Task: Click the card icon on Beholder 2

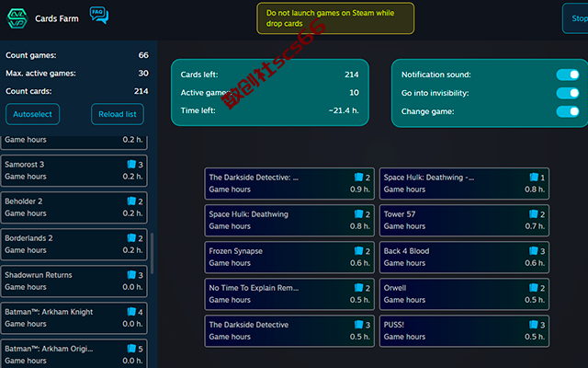Action: 131,201
